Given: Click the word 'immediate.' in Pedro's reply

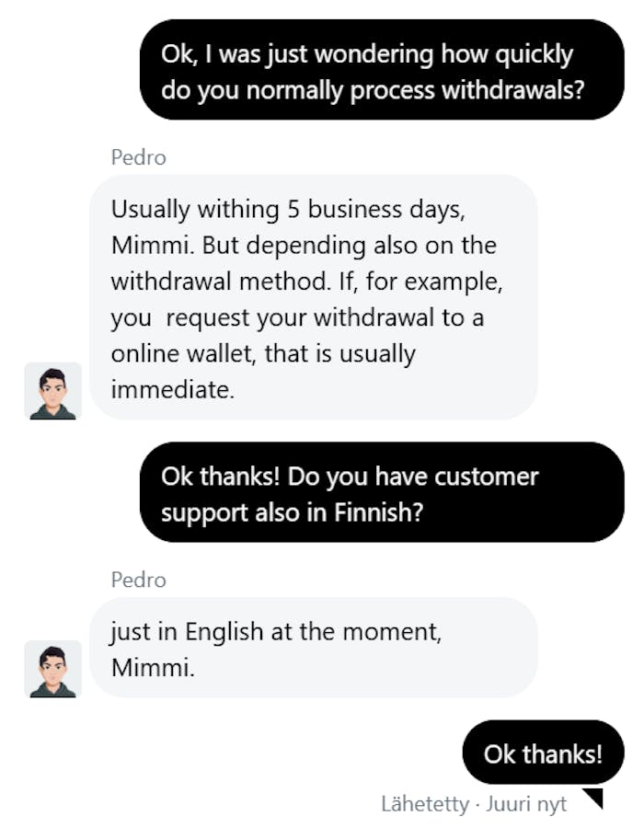Looking at the screenshot, I should click(173, 389).
